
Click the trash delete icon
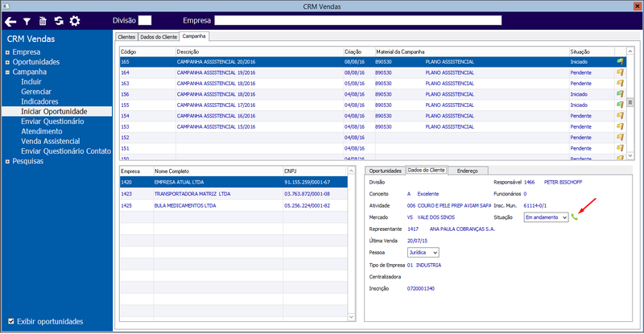coord(43,21)
